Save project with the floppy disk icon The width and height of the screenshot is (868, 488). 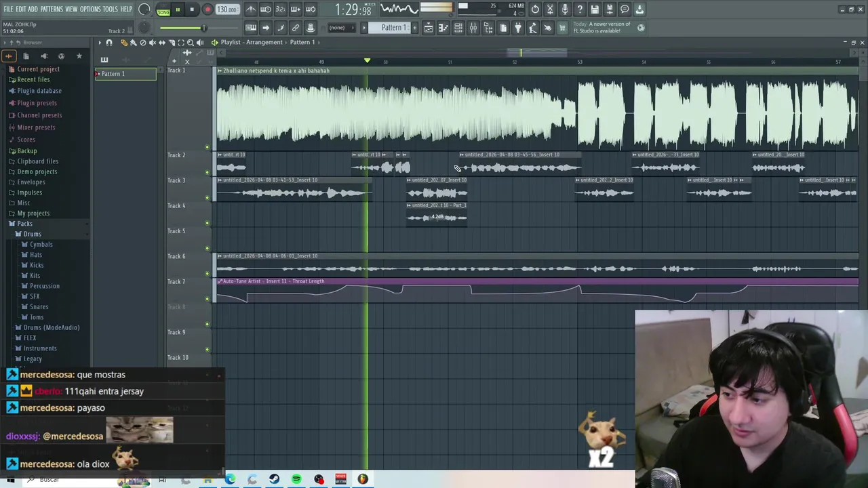click(595, 9)
